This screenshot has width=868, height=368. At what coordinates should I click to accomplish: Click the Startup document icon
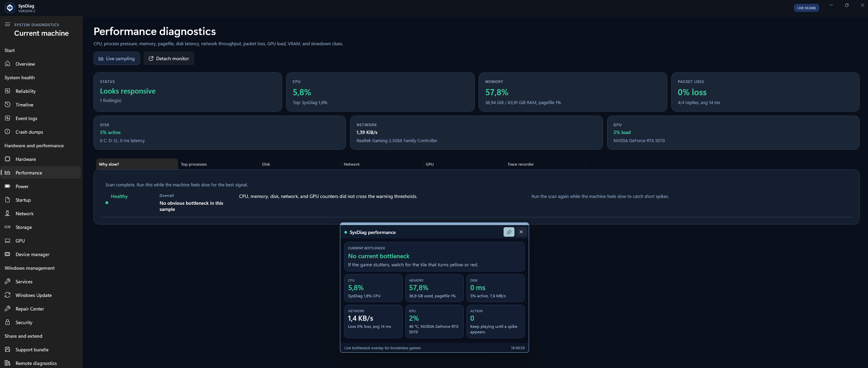[x=7, y=200]
